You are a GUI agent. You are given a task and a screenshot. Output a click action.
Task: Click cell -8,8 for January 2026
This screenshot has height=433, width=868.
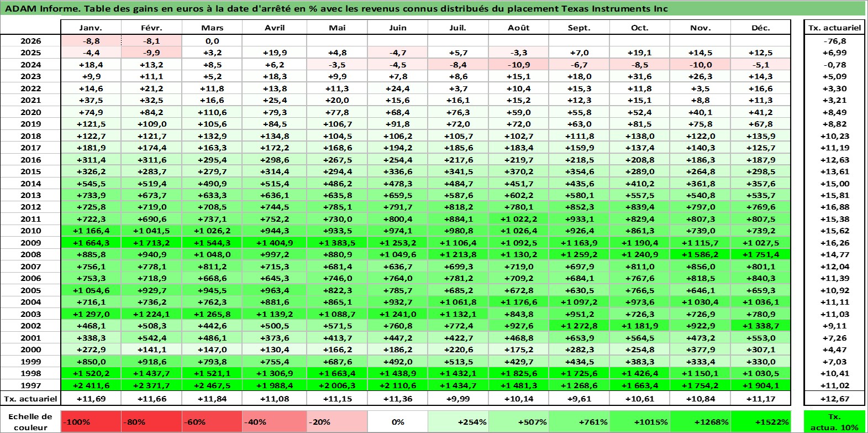coord(91,41)
